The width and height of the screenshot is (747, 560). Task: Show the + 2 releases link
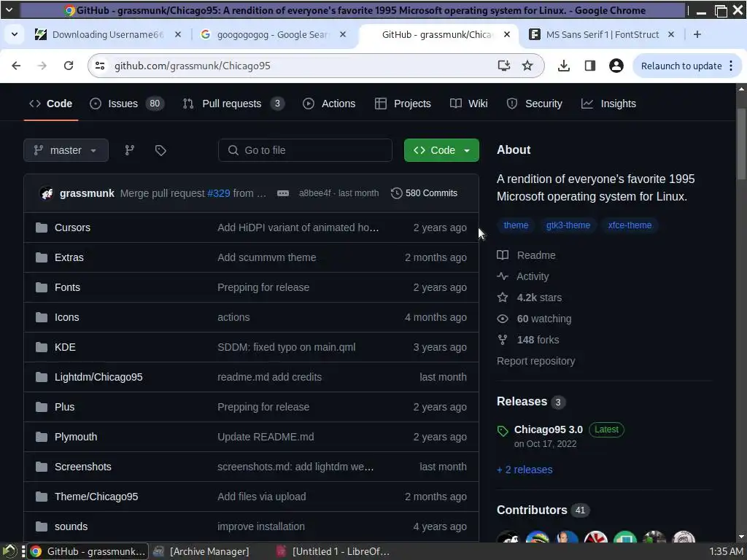pyautogui.click(x=525, y=470)
